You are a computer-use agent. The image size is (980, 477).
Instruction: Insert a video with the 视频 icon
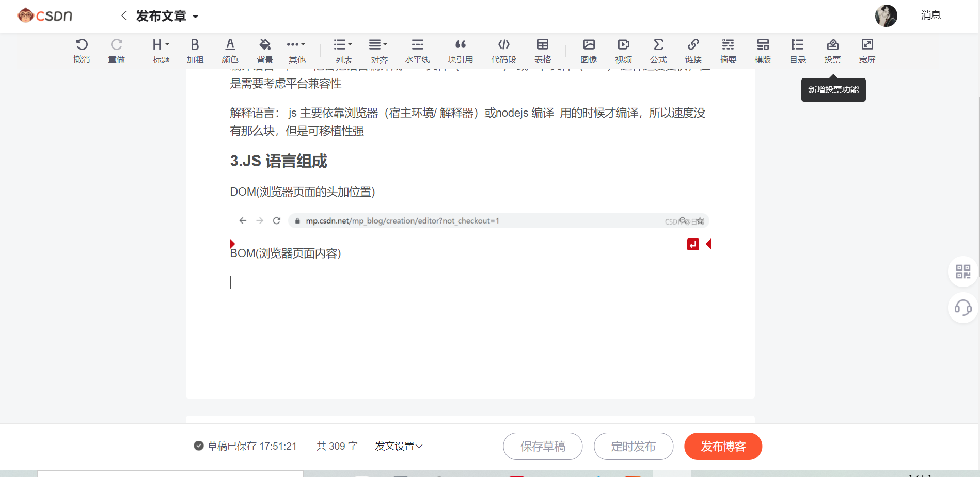[x=623, y=50]
